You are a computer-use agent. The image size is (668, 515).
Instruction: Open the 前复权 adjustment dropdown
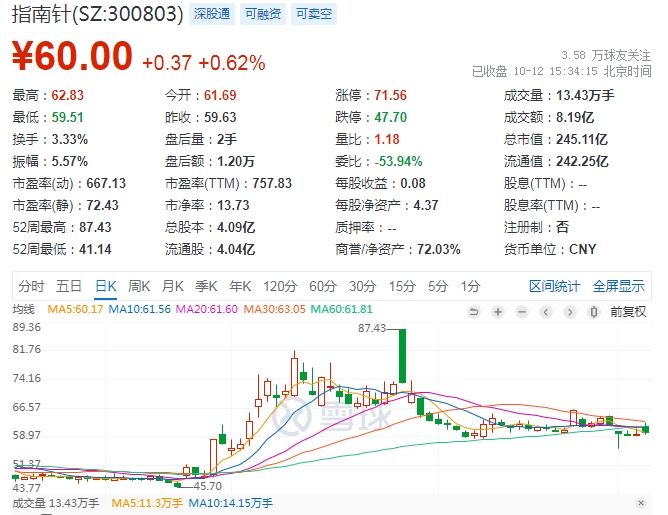point(628,312)
